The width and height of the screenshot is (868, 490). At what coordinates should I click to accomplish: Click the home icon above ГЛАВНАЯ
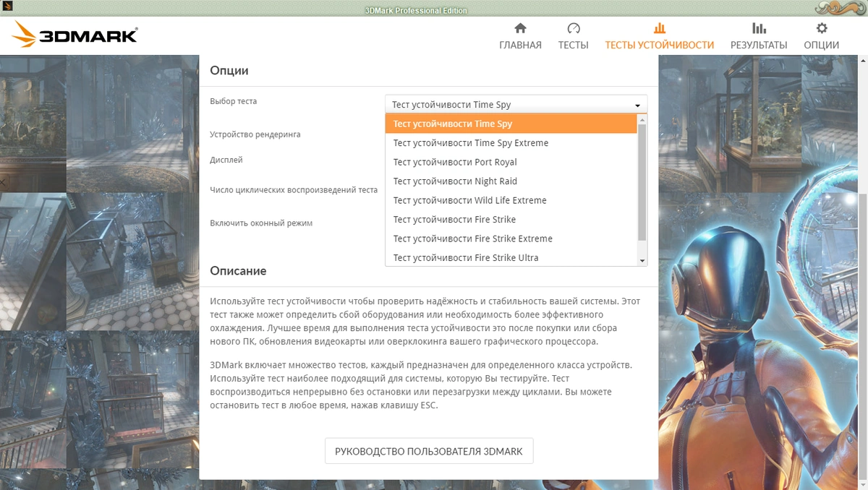pos(520,28)
